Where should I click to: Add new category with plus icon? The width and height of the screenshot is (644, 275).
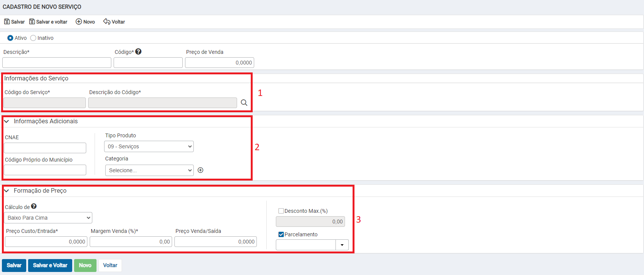pyautogui.click(x=201, y=170)
